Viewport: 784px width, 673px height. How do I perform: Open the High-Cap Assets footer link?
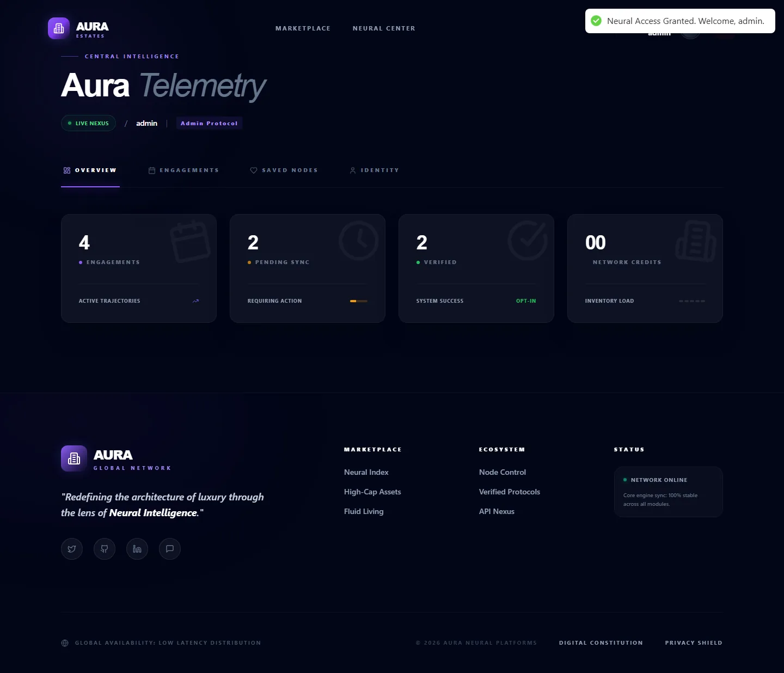(372, 492)
